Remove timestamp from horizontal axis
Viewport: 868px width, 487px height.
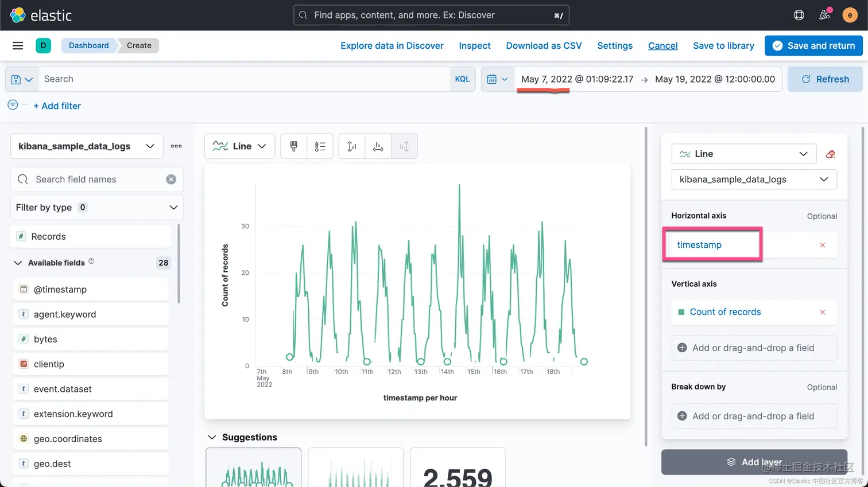pos(823,245)
